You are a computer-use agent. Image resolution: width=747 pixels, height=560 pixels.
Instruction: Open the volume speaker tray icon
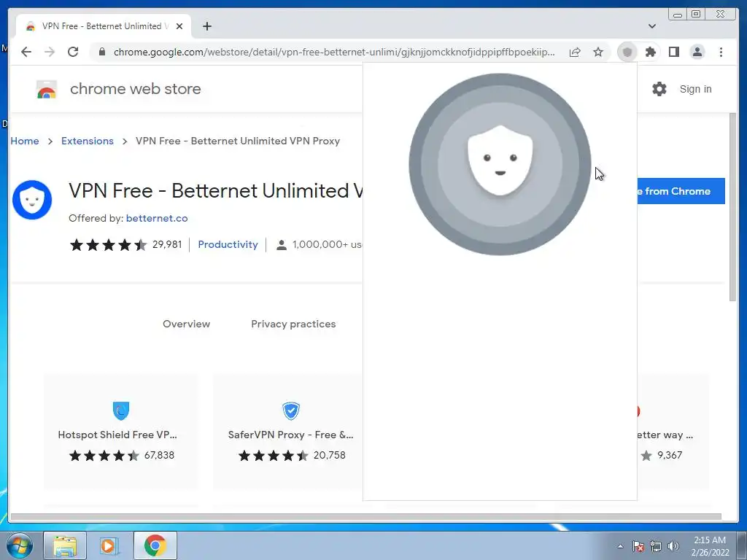click(673, 546)
